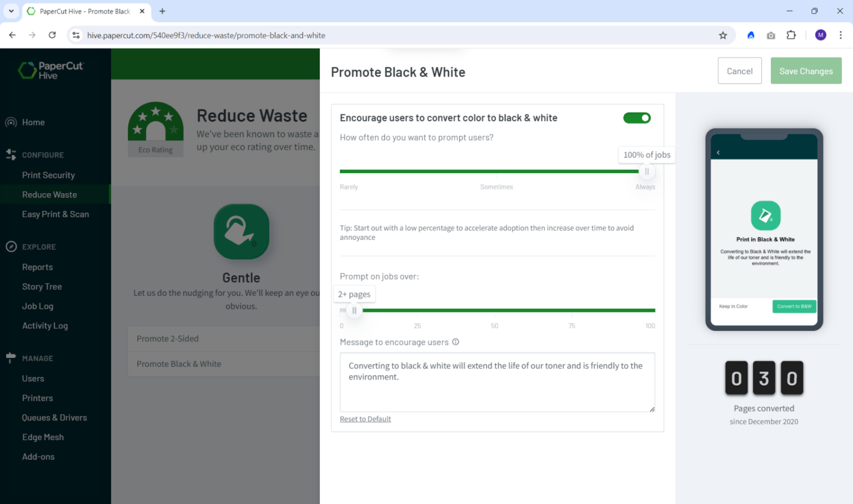Viewport: 853px width, 504px height.
Task: View site information icon in address bar
Action: [x=76, y=36]
